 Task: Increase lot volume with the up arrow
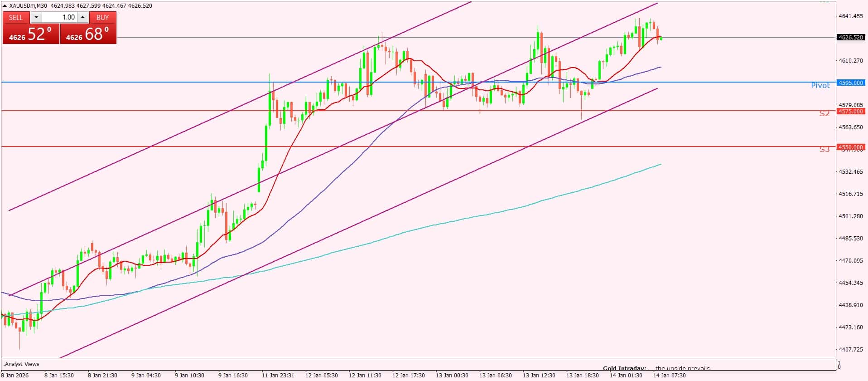pyautogui.click(x=82, y=17)
